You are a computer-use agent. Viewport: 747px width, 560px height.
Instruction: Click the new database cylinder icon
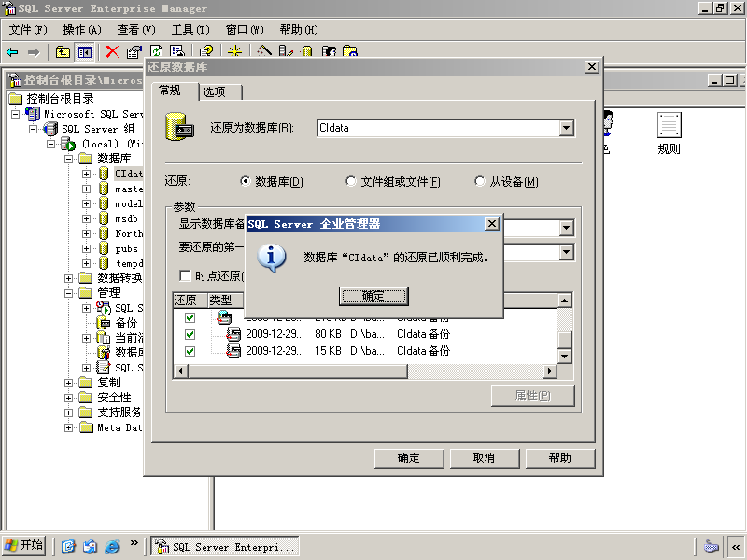pyautogui.click(x=307, y=51)
